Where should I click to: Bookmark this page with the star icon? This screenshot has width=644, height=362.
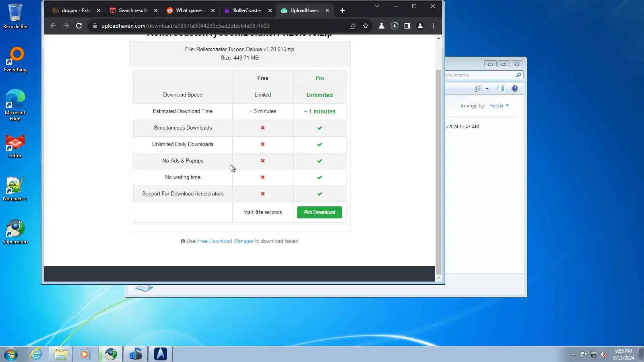click(x=365, y=26)
